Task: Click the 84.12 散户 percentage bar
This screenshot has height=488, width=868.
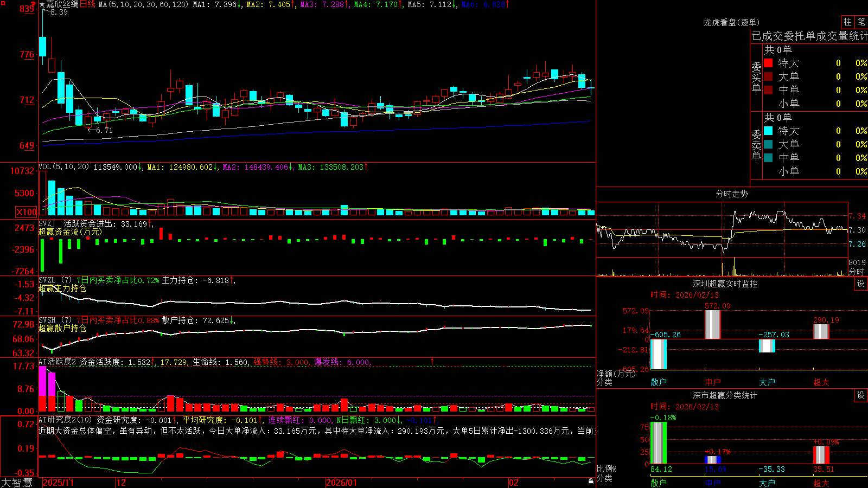Action: [659, 443]
